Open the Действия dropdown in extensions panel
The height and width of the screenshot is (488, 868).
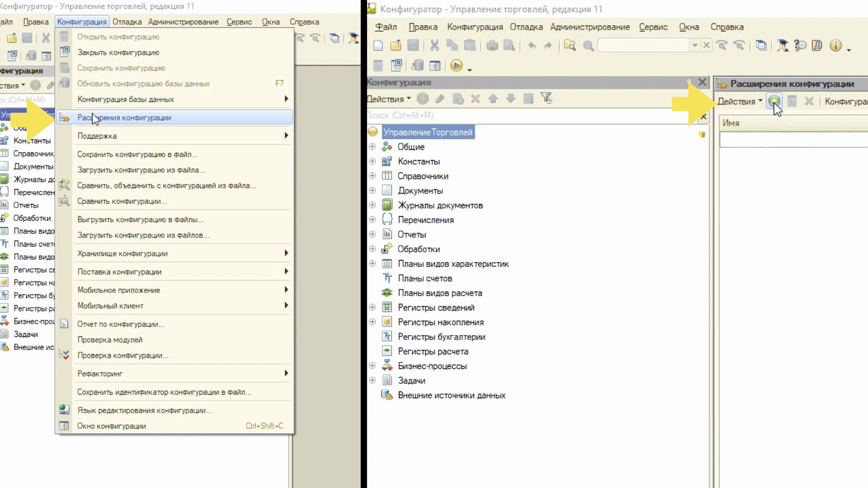(x=740, y=101)
